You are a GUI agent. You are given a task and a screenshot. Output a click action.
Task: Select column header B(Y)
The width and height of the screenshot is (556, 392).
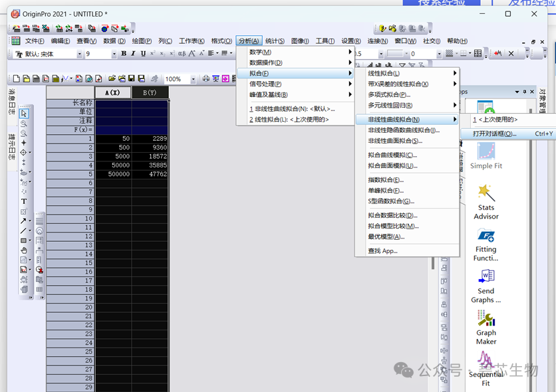tap(150, 92)
